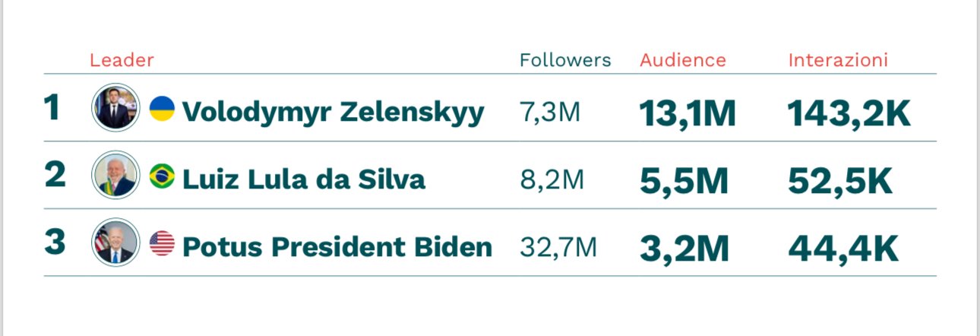
Task: Select the Interazioni column header
Action: click(x=838, y=60)
